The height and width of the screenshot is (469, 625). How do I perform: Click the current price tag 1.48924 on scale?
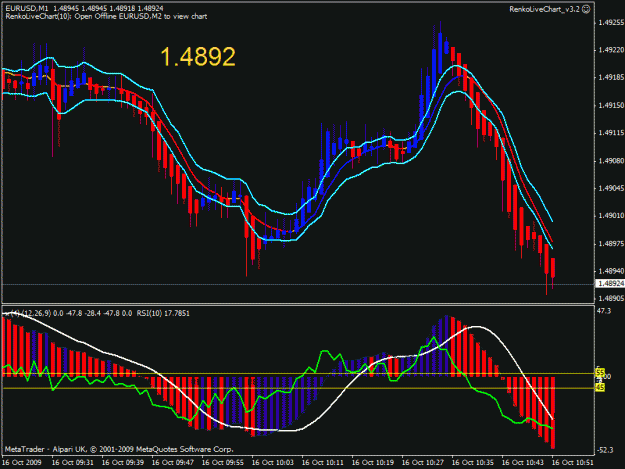click(611, 283)
